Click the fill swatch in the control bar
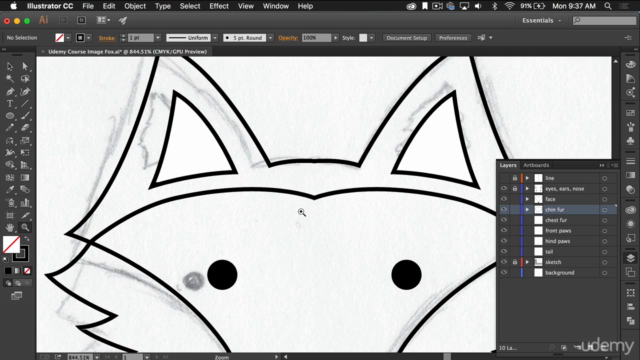The width and height of the screenshot is (640, 360). pyautogui.click(x=60, y=38)
